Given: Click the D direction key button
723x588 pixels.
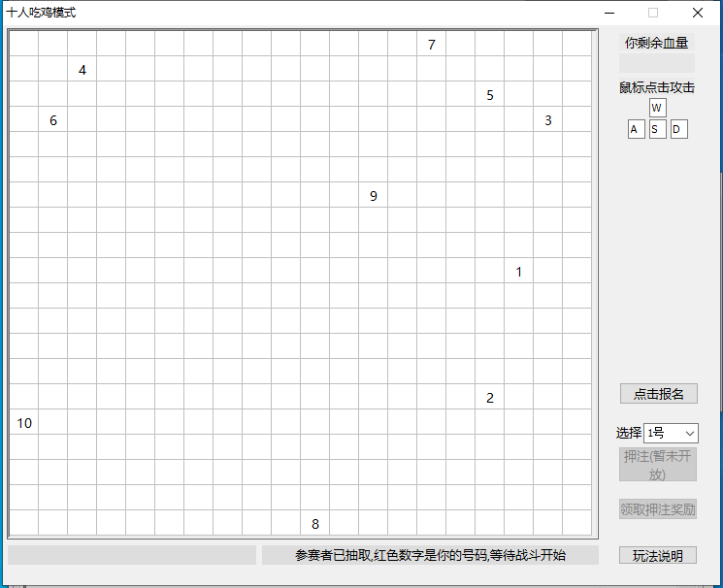Looking at the screenshot, I should (678, 129).
